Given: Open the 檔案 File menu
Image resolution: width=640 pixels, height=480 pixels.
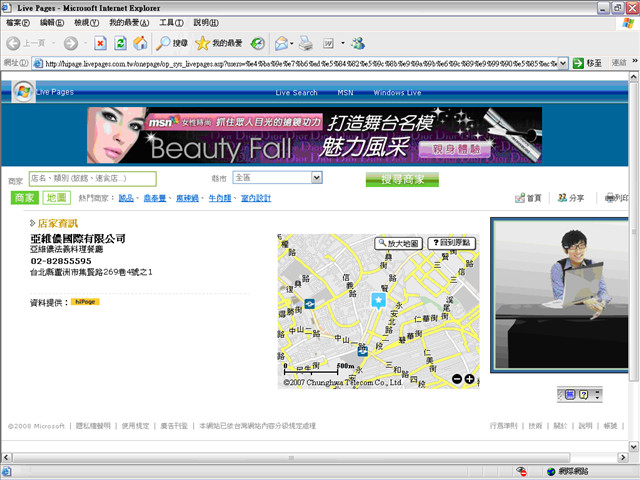Looking at the screenshot, I should [18, 23].
